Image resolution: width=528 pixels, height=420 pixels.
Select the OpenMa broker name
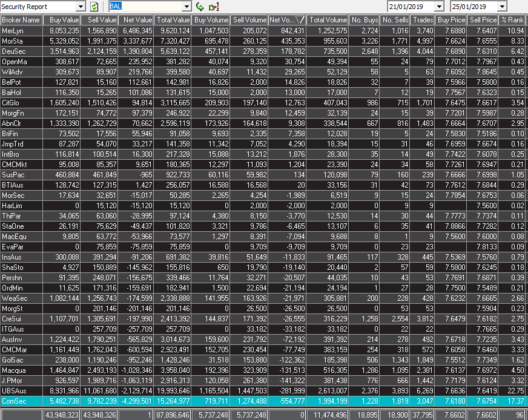[14, 62]
